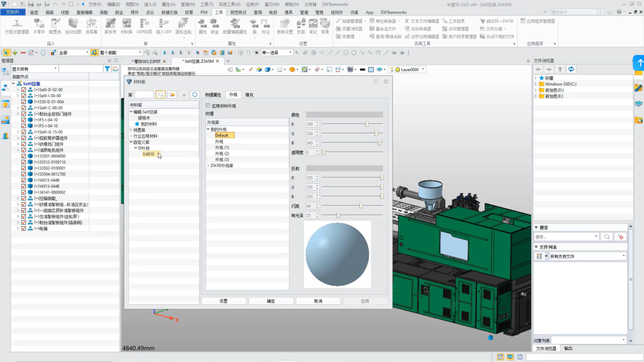This screenshot has width=644, height=362.
Task: Click the 属性 properties ribbon icon
Action: click(x=202, y=26)
